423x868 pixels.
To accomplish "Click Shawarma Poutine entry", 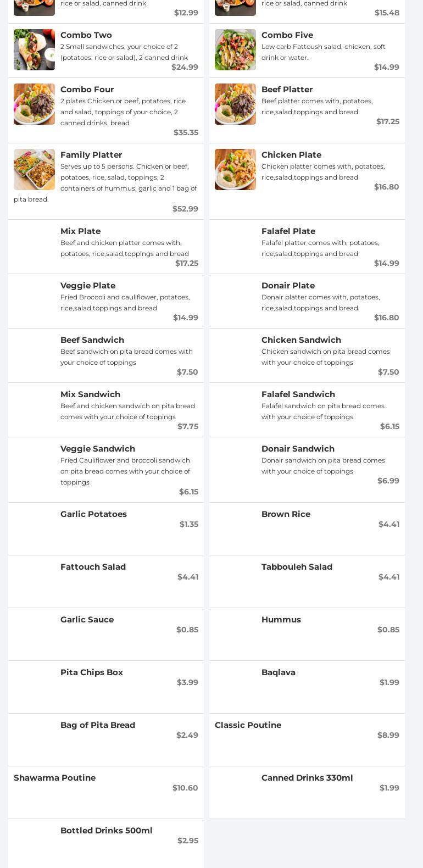I will 54,778.
